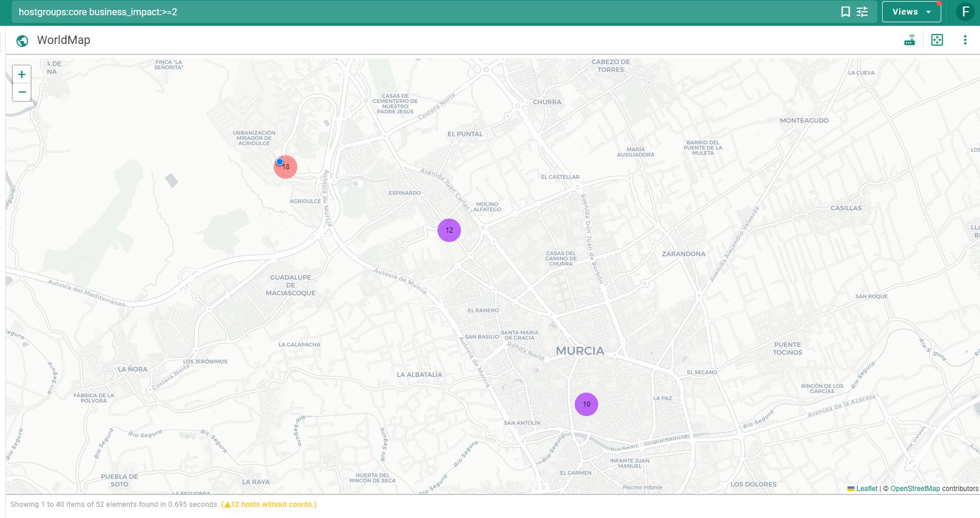
Task: Click the EL PUNTAL map label
Action: click(465, 134)
